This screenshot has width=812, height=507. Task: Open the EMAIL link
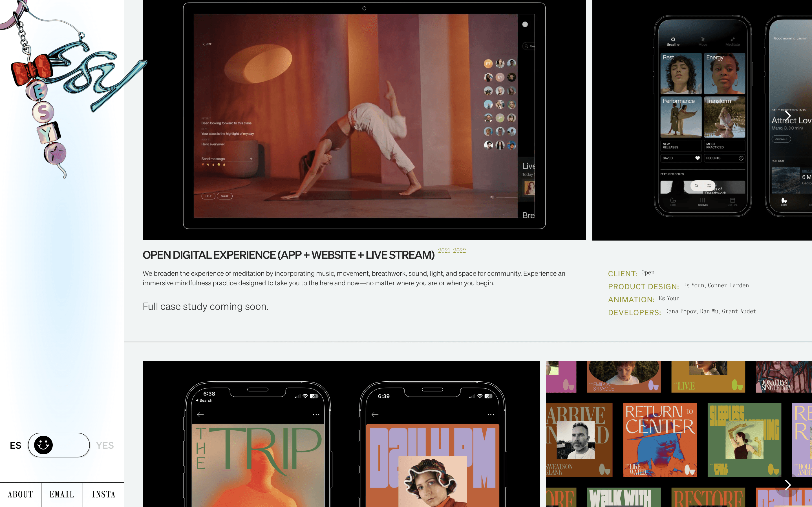[62, 494]
